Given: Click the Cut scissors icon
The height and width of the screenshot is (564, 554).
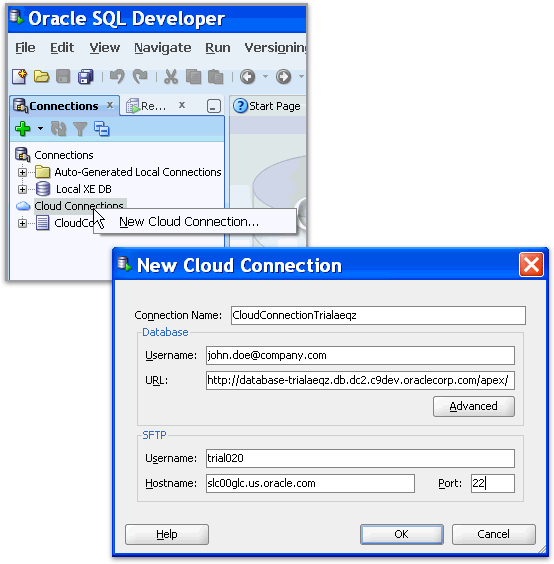Looking at the screenshot, I should coord(171,77).
